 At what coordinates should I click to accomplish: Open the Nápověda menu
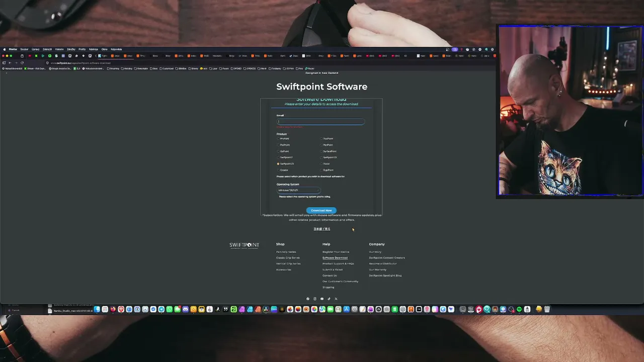pos(116,49)
